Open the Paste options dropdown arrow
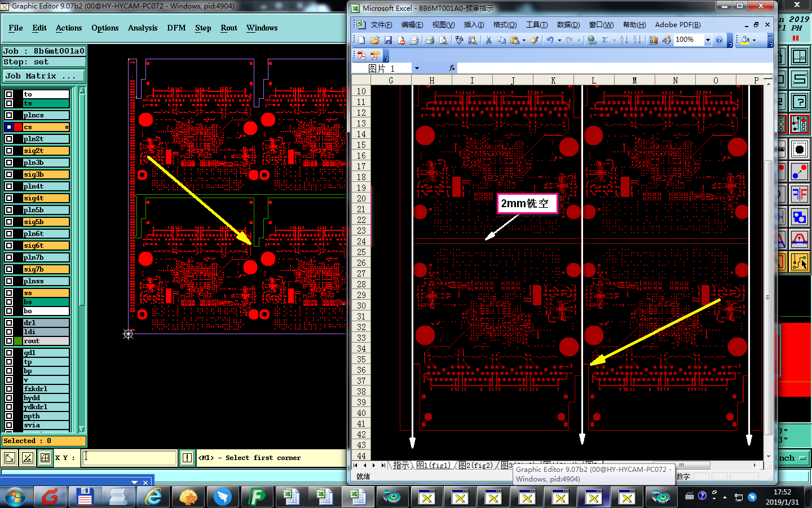Viewport: 812px width, 508px height. coord(524,40)
